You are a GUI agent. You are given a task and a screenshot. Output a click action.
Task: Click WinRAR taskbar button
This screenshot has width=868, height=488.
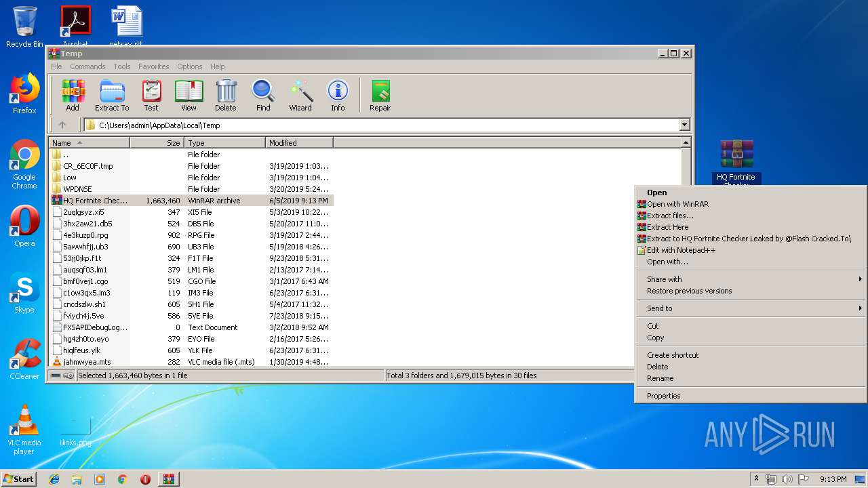[x=168, y=479]
